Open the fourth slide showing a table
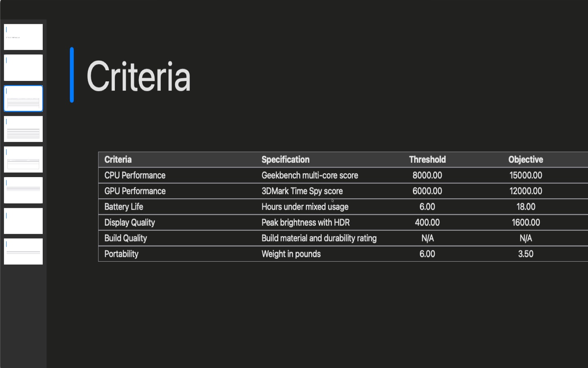This screenshot has height=368, width=588. click(23, 129)
